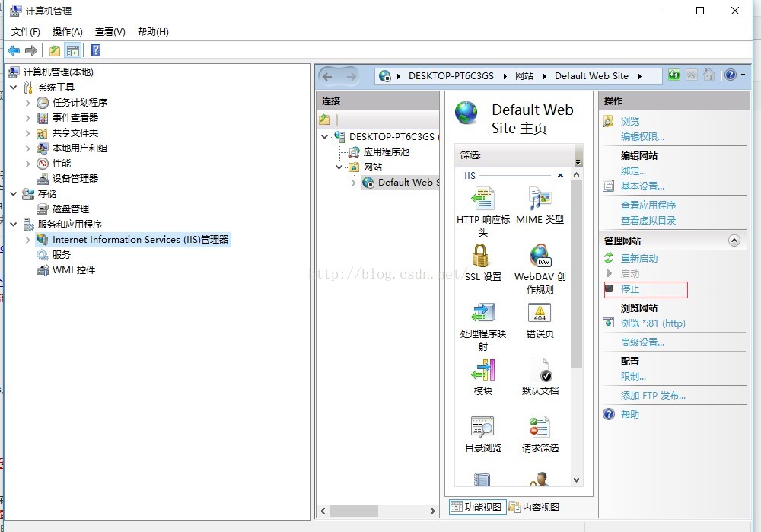The width and height of the screenshot is (761, 532).
Task: Open 处理程序映射 feature icon
Action: (x=482, y=313)
